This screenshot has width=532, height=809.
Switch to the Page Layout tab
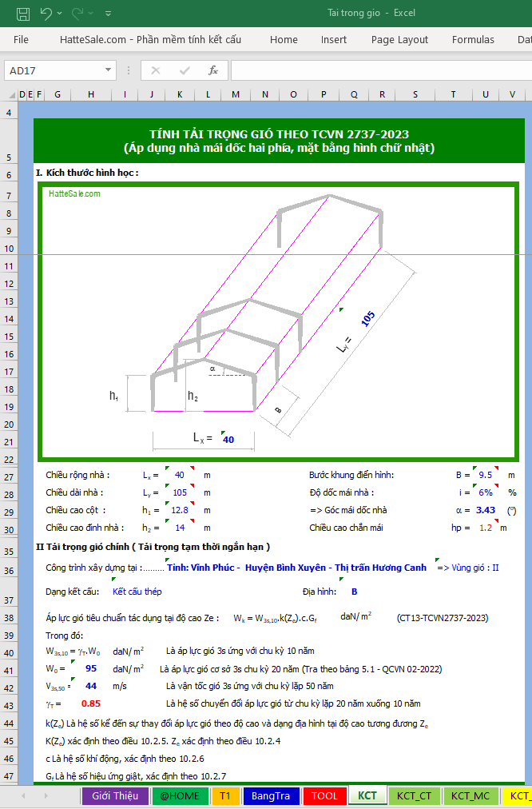(399, 40)
